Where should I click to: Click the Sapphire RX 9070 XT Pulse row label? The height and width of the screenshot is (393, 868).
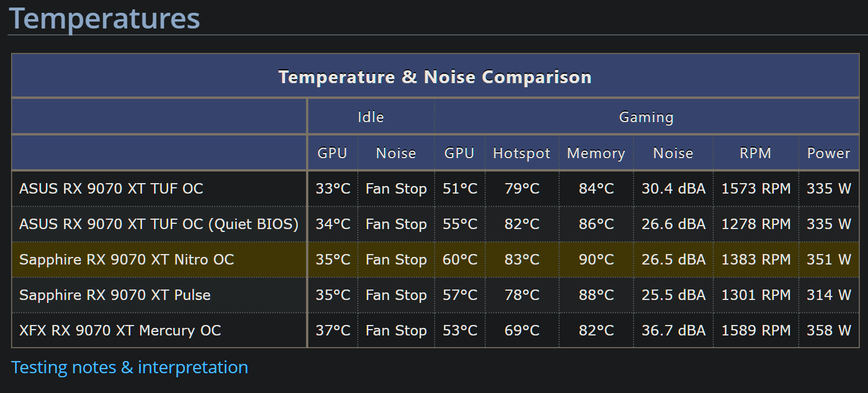115,295
